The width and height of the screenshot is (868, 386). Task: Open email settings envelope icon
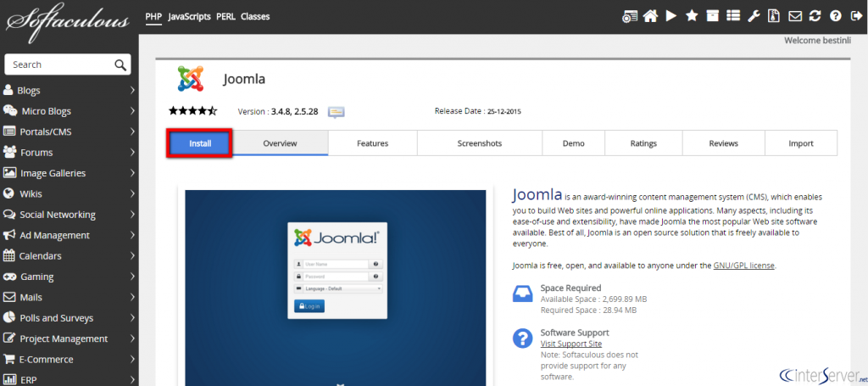click(795, 16)
